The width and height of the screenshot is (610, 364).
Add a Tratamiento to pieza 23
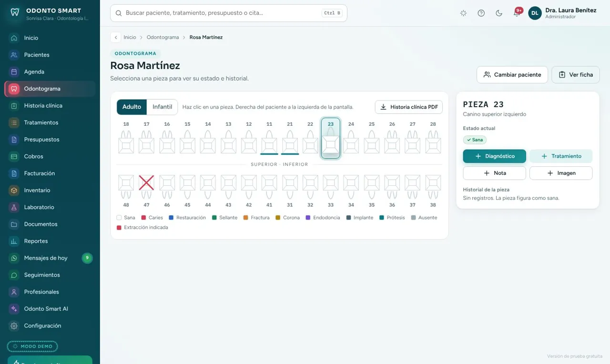point(561,156)
